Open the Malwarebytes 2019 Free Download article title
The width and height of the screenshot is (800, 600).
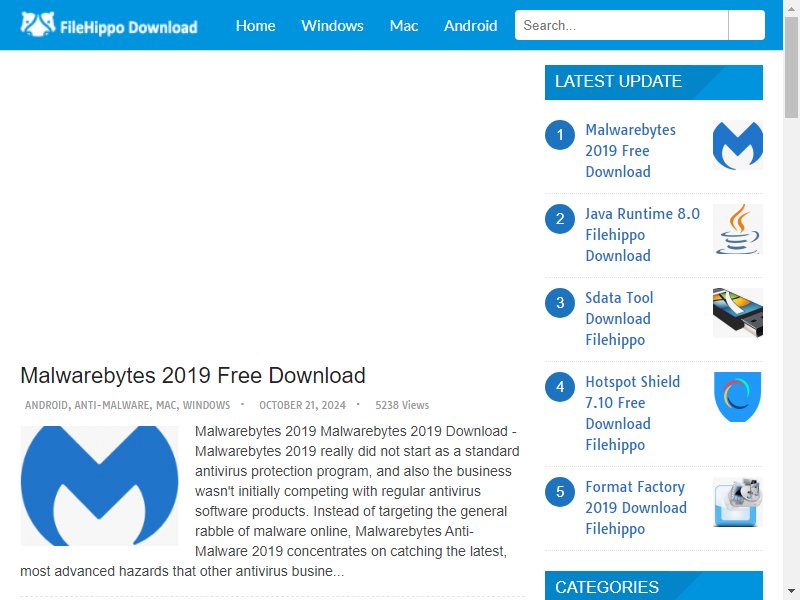193,376
